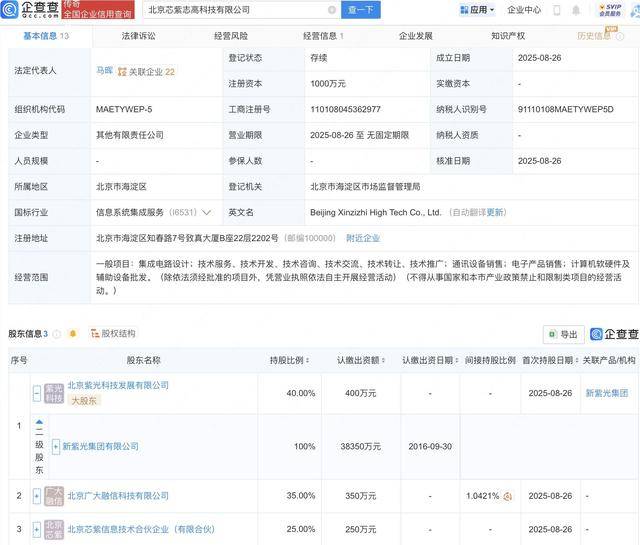The width and height of the screenshot is (640, 545).
Task: Open legal representative 马晖 profile
Action: coord(104,71)
